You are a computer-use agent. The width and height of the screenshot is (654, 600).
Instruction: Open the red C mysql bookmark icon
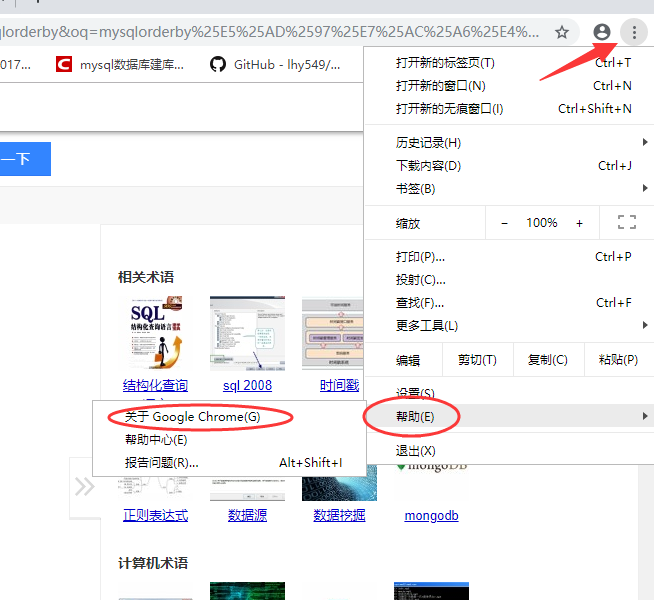(x=64, y=65)
